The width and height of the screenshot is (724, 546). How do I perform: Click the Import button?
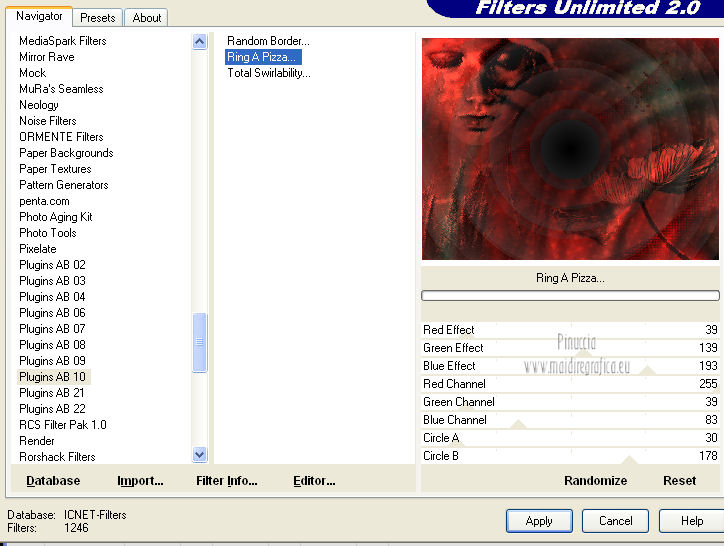tap(140, 481)
